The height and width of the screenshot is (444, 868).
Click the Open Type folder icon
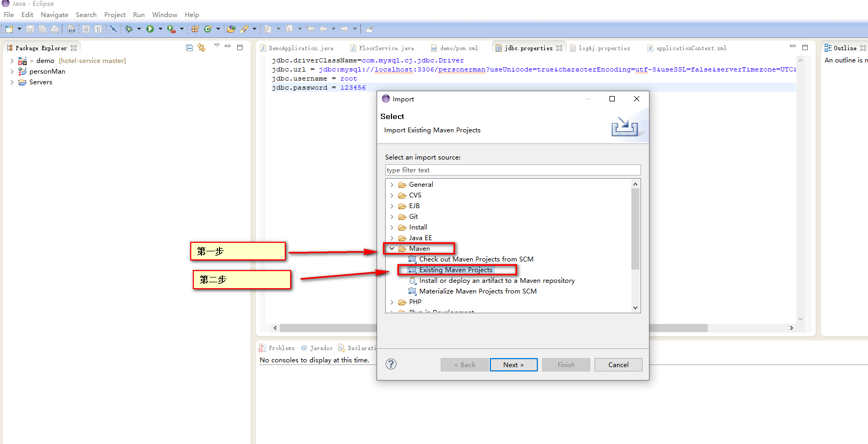pos(231,29)
